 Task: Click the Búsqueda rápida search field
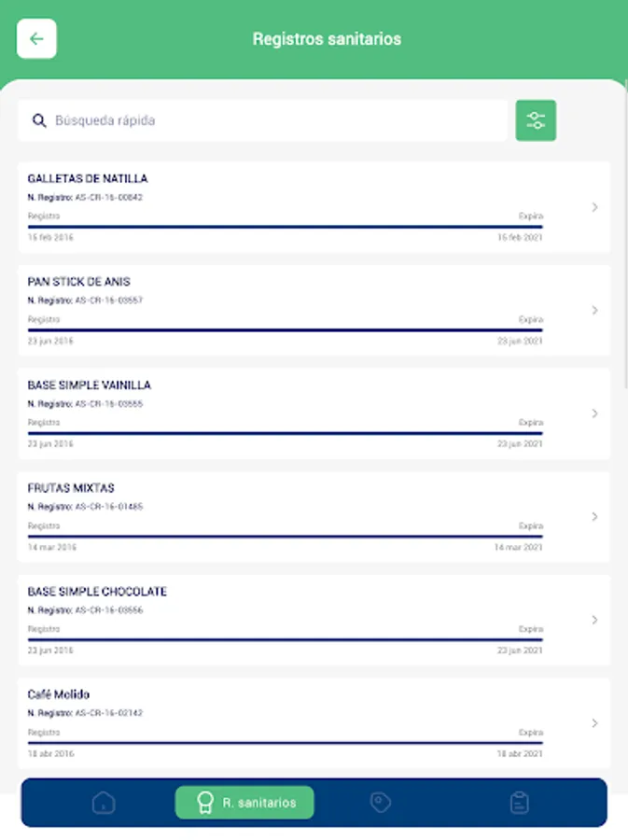[271, 120]
